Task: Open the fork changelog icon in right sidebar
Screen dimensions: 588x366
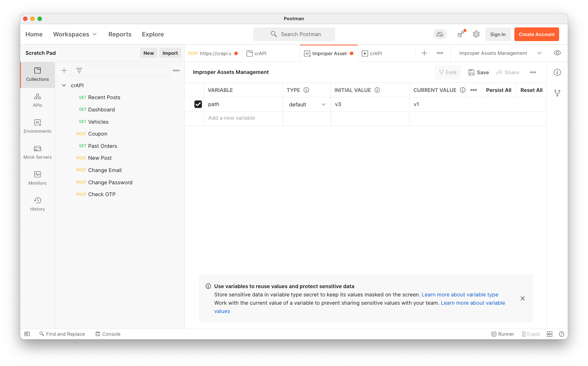Action: tap(557, 93)
